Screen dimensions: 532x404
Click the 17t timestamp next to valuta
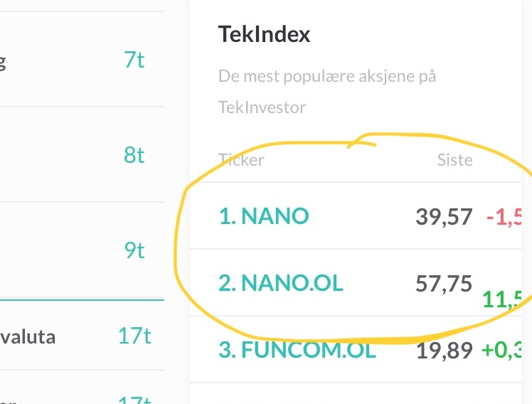tap(134, 336)
